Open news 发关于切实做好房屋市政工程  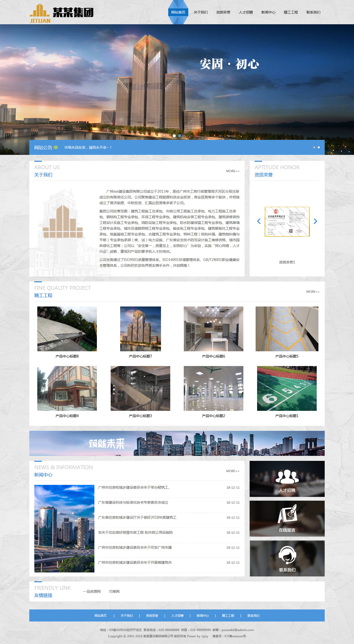135,532
